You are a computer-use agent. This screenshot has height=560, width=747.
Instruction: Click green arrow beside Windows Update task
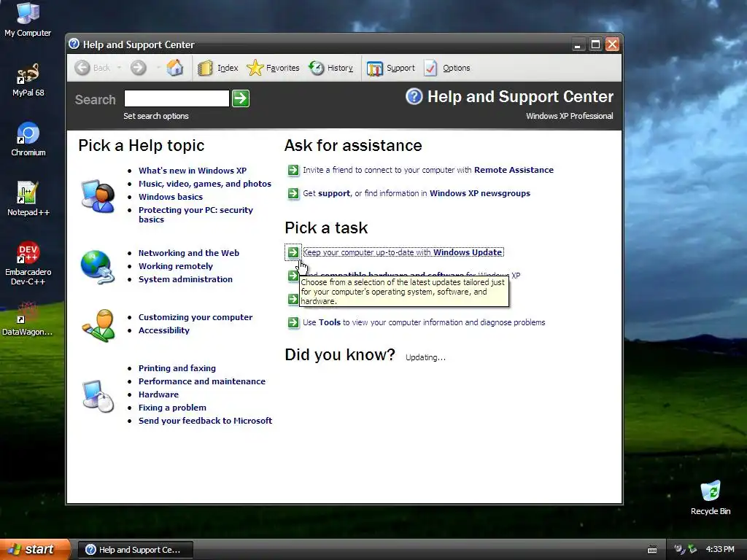(293, 252)
